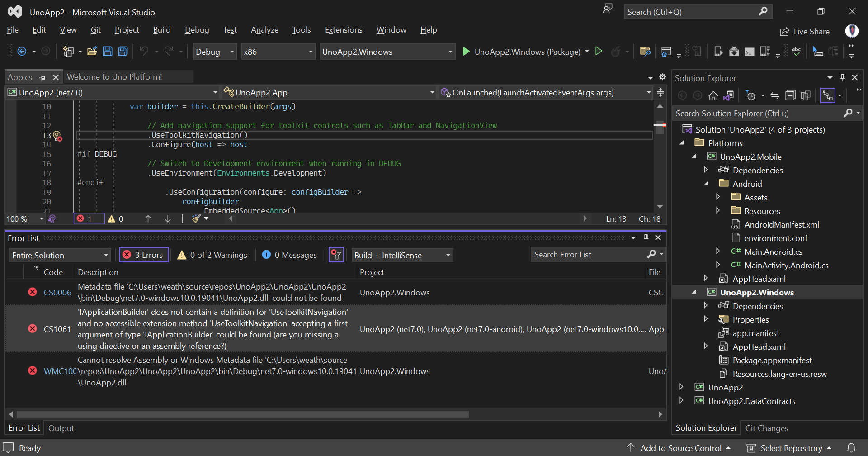Open the Debug menu
The image size is (868, 456).
(x=197, y=30)
